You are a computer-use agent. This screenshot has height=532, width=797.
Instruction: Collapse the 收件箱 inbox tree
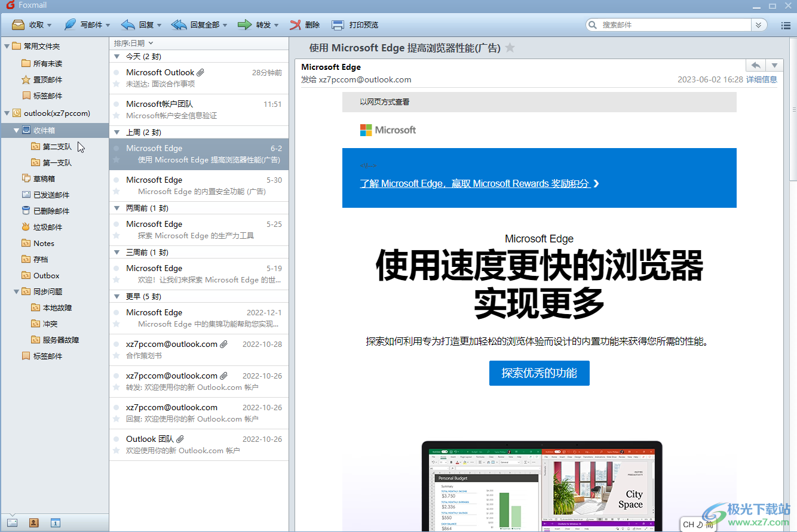pos(16,130)
